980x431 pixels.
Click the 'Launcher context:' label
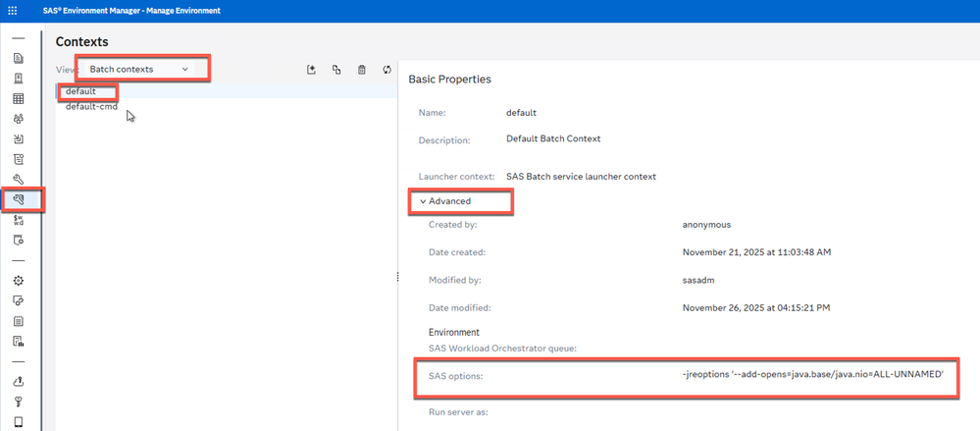457,177
